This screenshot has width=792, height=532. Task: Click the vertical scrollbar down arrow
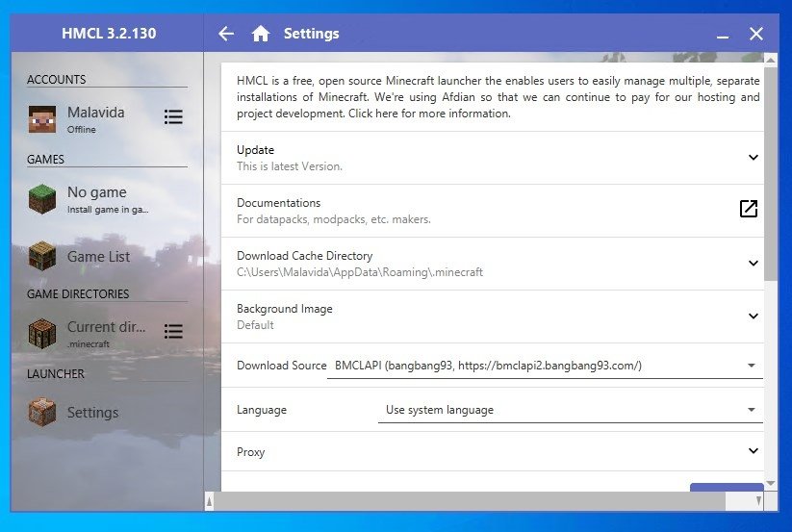click(x=770, y=484)
